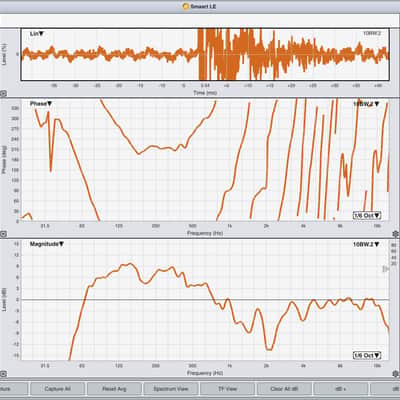This screenshot has height=400, width=400.
Task: Open the Lin time-scale dropdown
Action: pyautogui.click(x=37, y=34)
